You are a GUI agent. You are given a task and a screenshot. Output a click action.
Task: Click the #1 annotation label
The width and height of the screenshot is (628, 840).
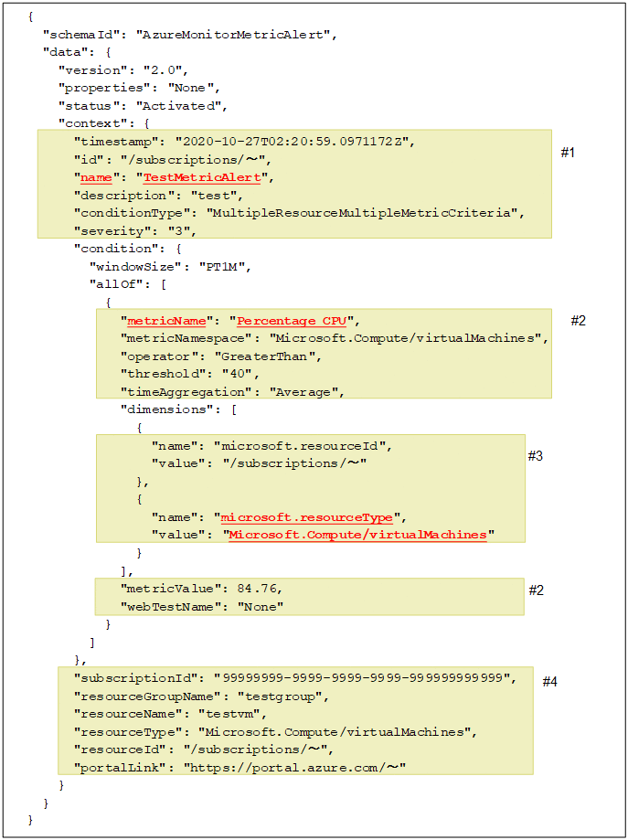click(568, 153)
